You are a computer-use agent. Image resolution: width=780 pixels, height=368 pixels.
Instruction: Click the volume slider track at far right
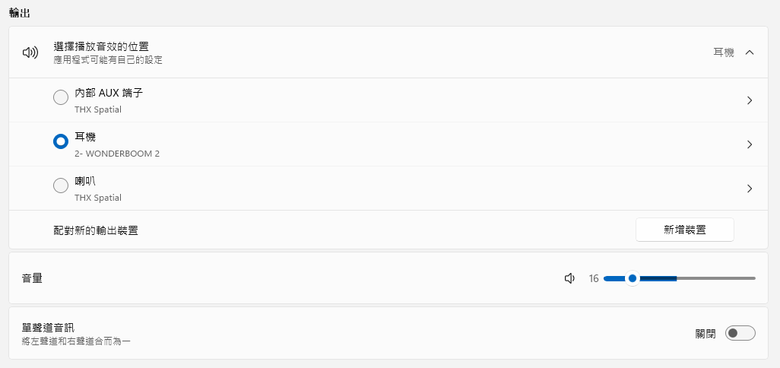pos(752,278)
